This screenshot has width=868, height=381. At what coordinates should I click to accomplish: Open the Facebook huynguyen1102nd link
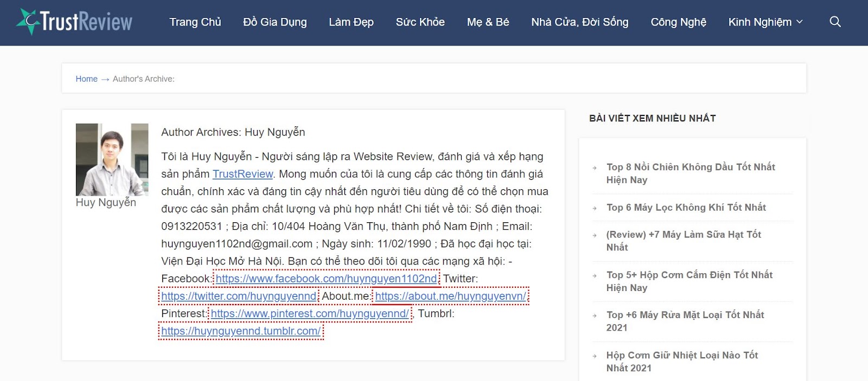point(326,279)
